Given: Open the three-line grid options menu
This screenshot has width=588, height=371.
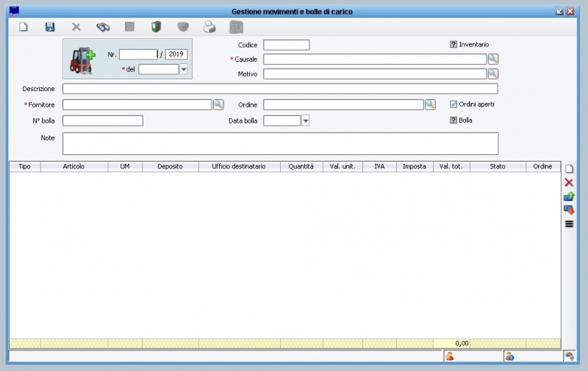Looking at the screenshot, I should pyautogui.click(x=568, y=224).
